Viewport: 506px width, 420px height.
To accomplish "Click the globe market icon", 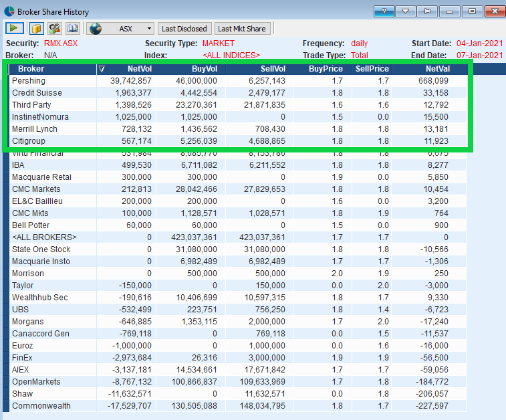I will (x=96, y=28).
